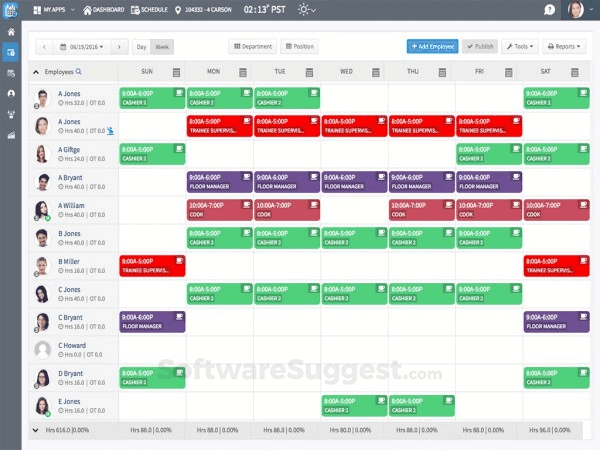Go to previous week arrow

click(44, 46)
